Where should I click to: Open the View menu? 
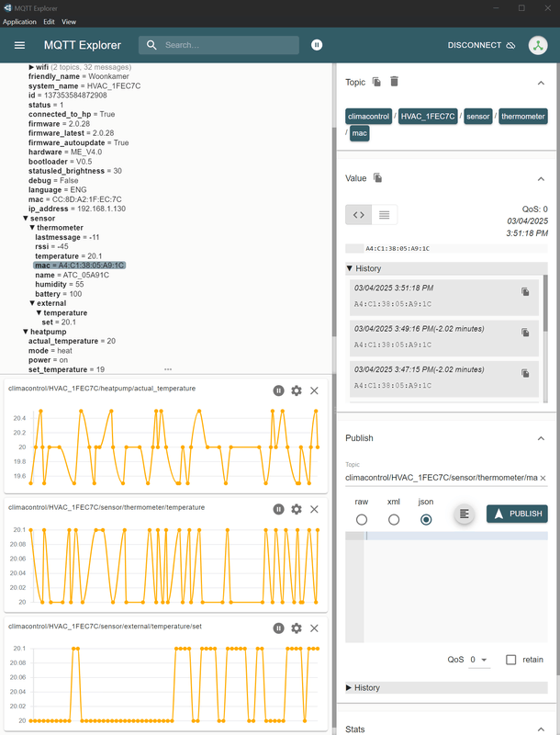(69, 21)
